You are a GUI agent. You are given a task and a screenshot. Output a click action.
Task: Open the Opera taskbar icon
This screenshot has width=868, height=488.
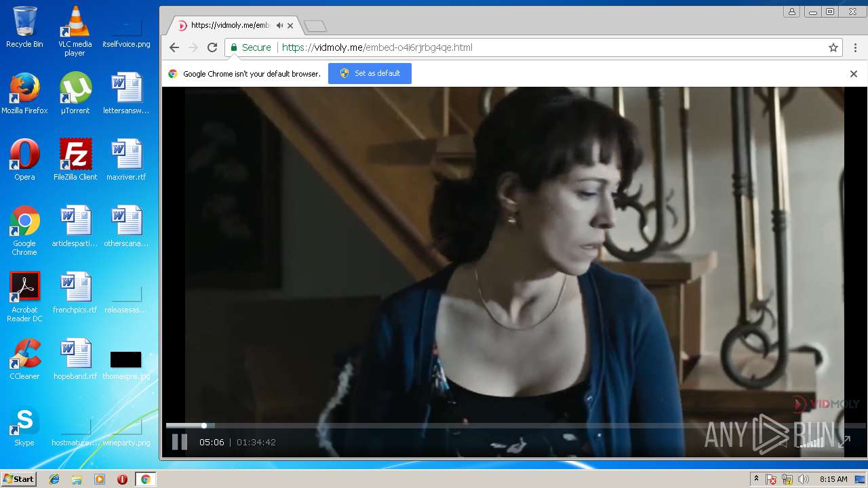(x=122, y=479)
